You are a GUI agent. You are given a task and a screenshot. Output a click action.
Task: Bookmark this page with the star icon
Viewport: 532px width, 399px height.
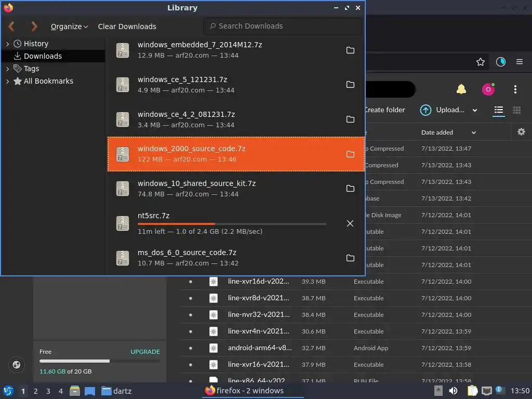(480, 62)
